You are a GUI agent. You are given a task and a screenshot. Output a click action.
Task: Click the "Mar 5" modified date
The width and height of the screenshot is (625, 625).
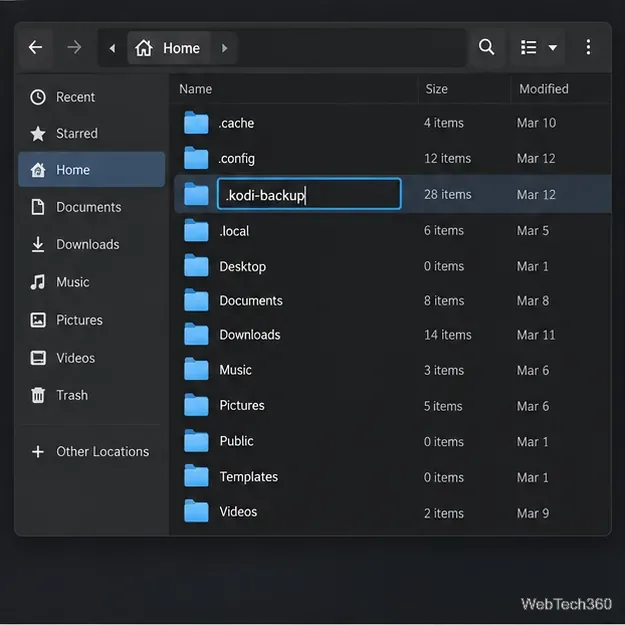tap(533, 230)
